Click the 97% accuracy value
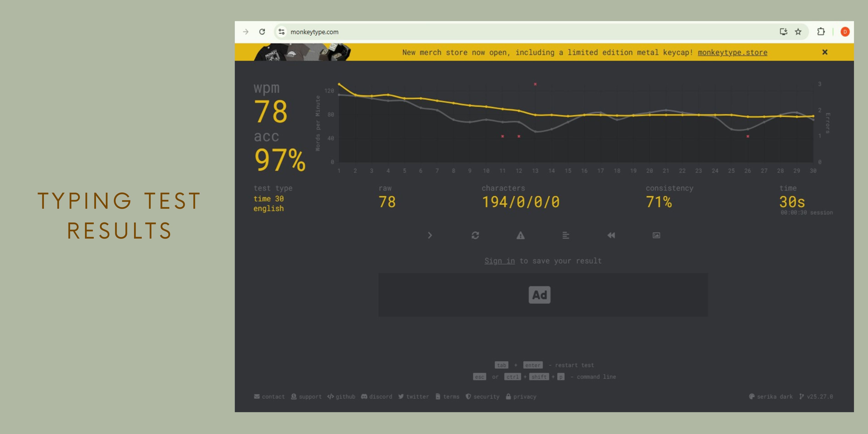 click(x=280, y=160)
